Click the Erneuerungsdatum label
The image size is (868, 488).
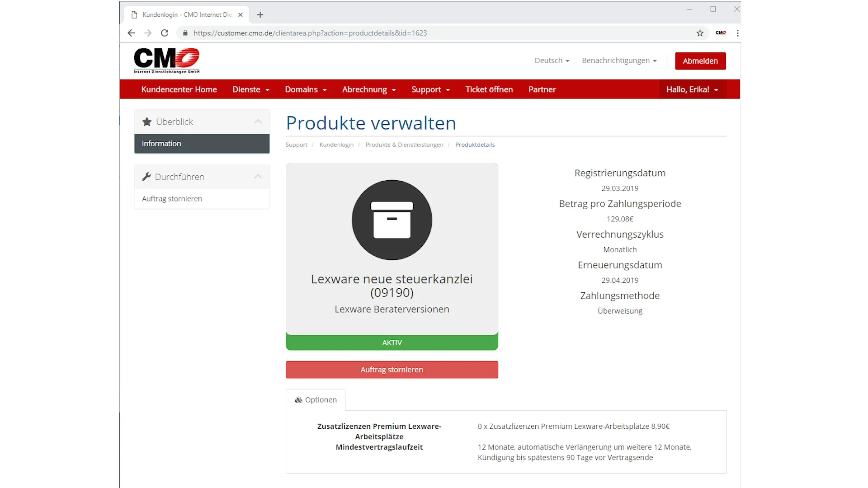[620, 266]
